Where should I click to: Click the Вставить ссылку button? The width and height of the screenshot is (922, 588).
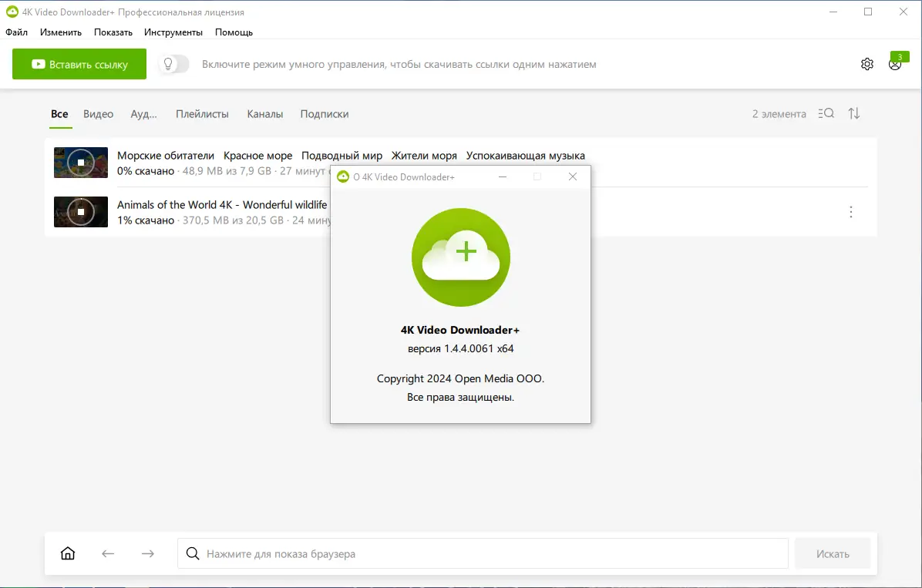pos(79,64)
